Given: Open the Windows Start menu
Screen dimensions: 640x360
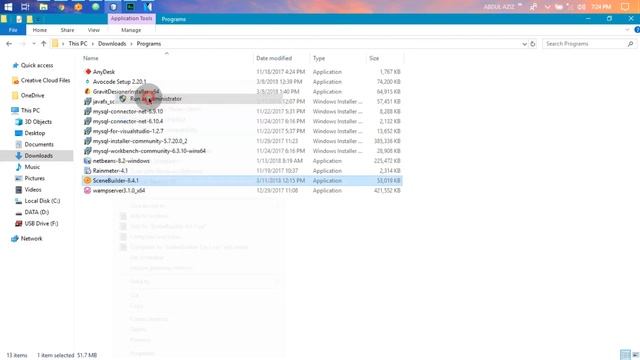Looking at the screenshot, I should (x=8, y=7).
